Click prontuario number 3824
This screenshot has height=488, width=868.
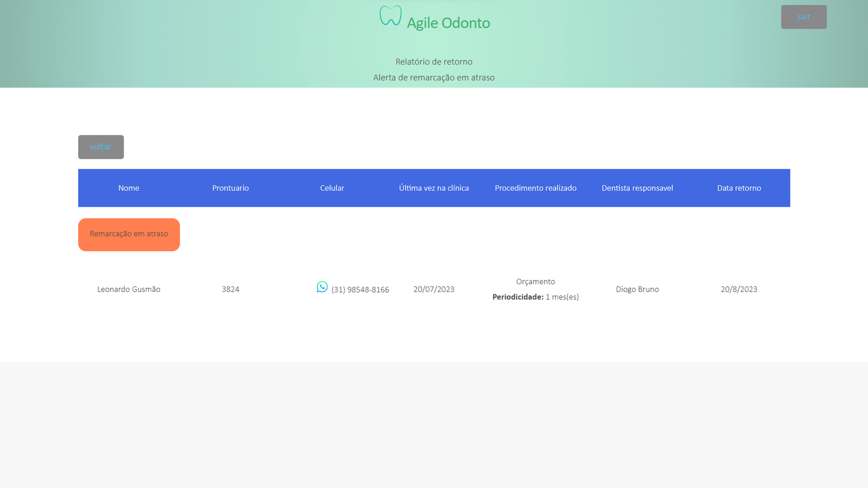tap(231, 290)
